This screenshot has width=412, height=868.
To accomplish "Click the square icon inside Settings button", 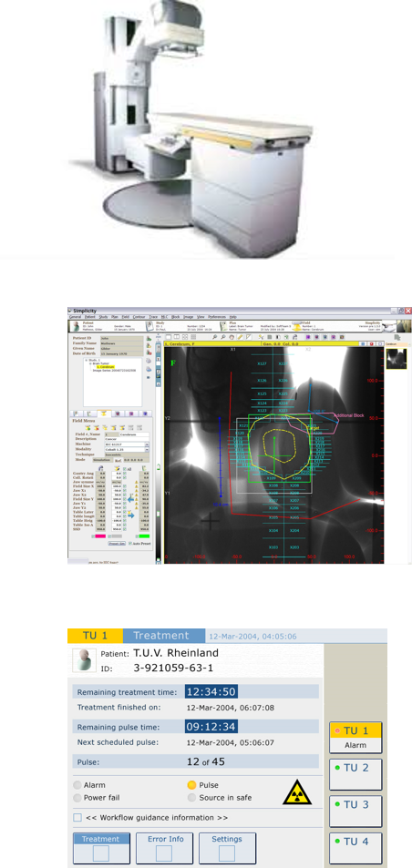I will [227, 853].
